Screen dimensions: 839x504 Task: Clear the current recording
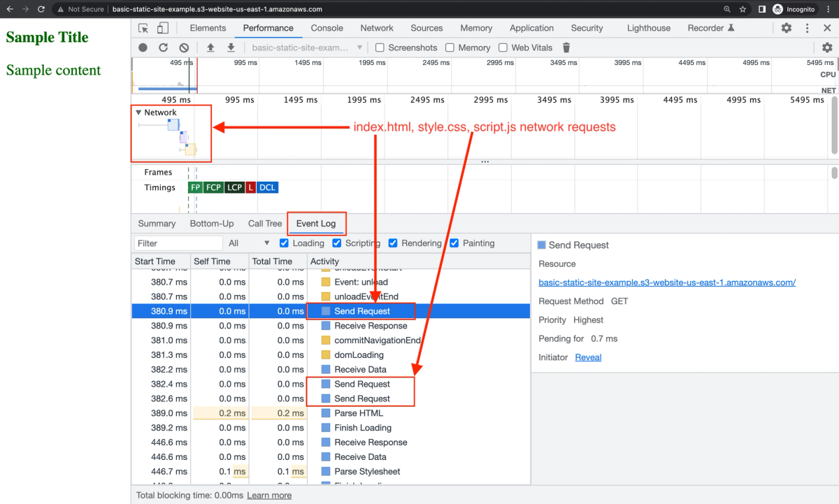point(183,47)
